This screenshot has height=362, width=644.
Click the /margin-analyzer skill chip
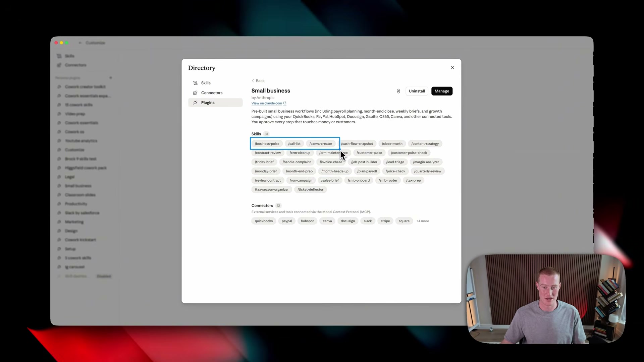(426, 162)
